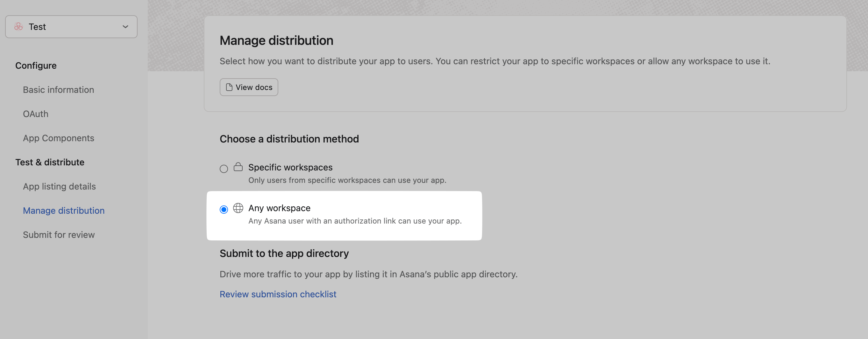Open the Review submission checklist link
Image resolution: width=868 pixels, height=339 pixels.
coord(278,294)
